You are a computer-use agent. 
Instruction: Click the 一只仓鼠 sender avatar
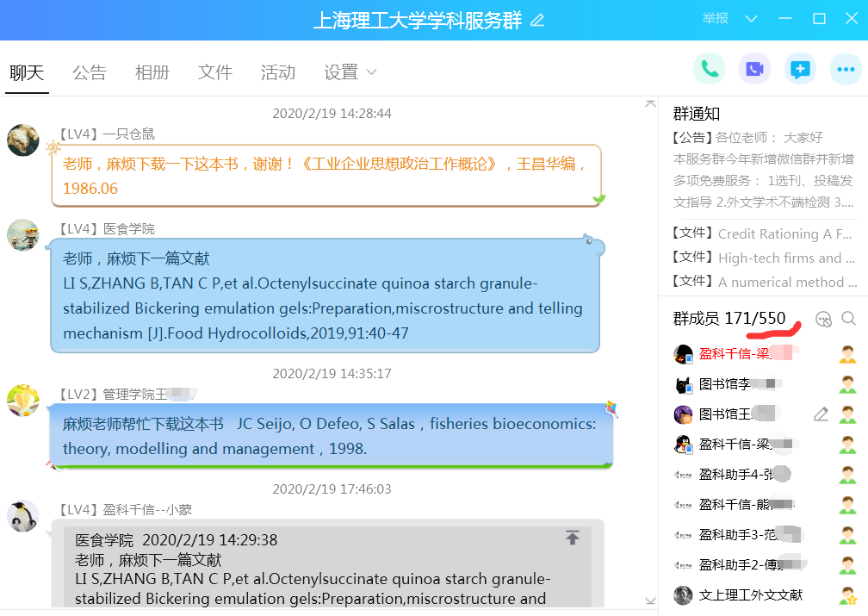[23, 140]
